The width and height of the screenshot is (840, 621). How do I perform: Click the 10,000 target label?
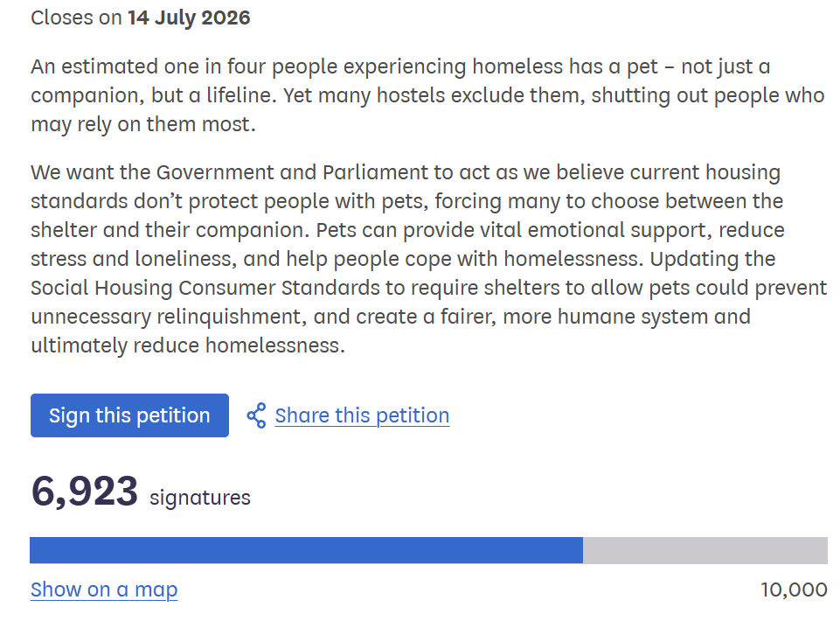[x=794, y=590]
